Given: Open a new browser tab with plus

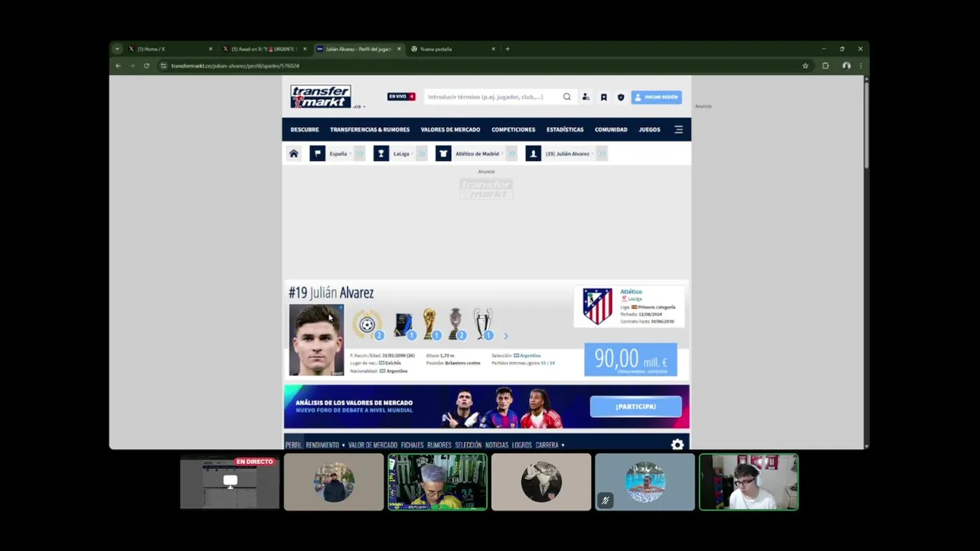Looking at the screenshot, I should (x=507, y=49).
